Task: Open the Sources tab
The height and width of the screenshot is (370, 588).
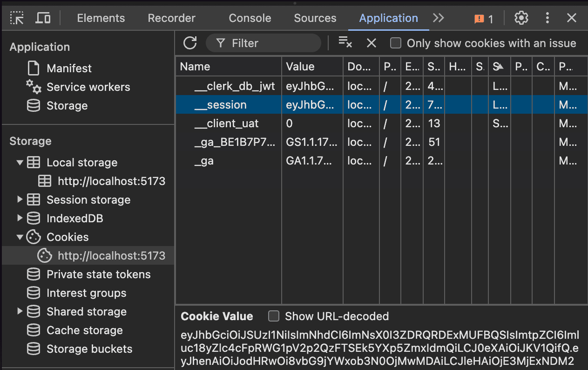Action: 315,18
